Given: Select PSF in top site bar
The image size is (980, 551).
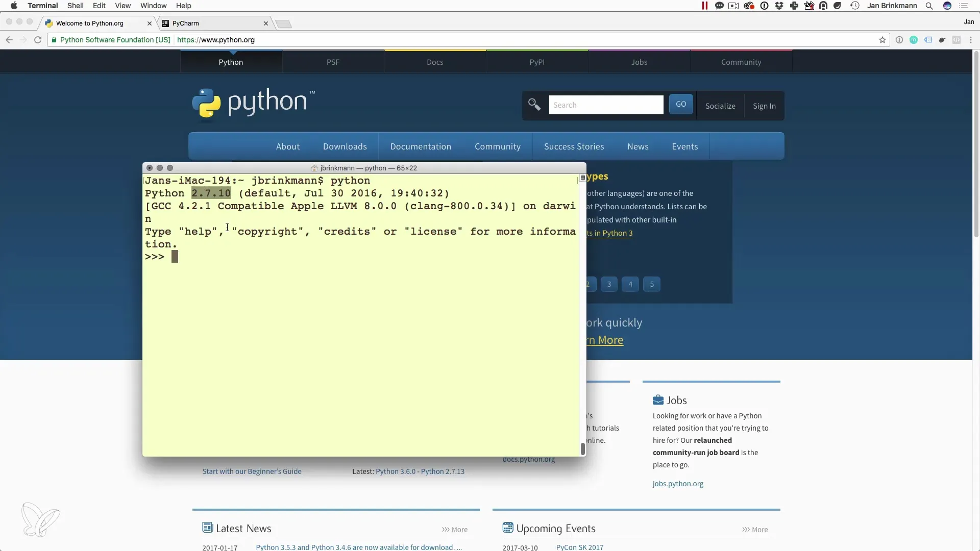Looking at the screenshot, I should pyautogui.click(x=333, y=62).
